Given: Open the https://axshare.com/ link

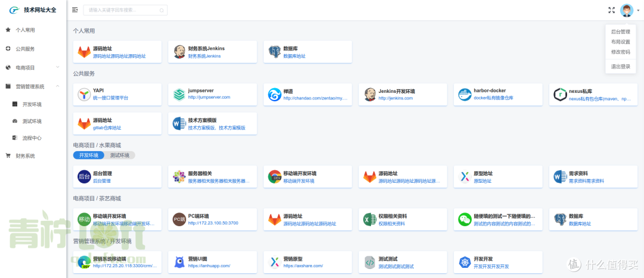Looking at the screenshot, I should (303, 265).
